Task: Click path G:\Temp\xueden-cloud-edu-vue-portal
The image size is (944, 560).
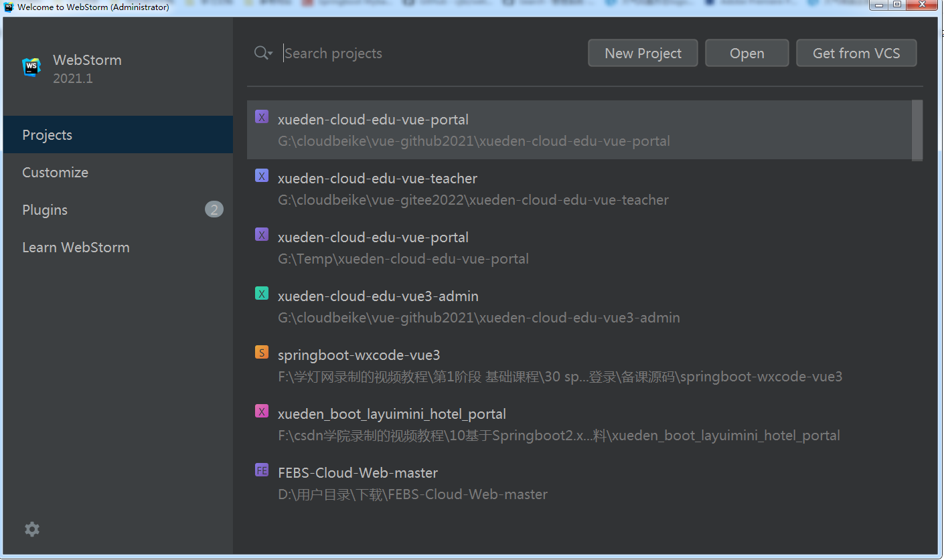Action: click(x=403, y=259)
